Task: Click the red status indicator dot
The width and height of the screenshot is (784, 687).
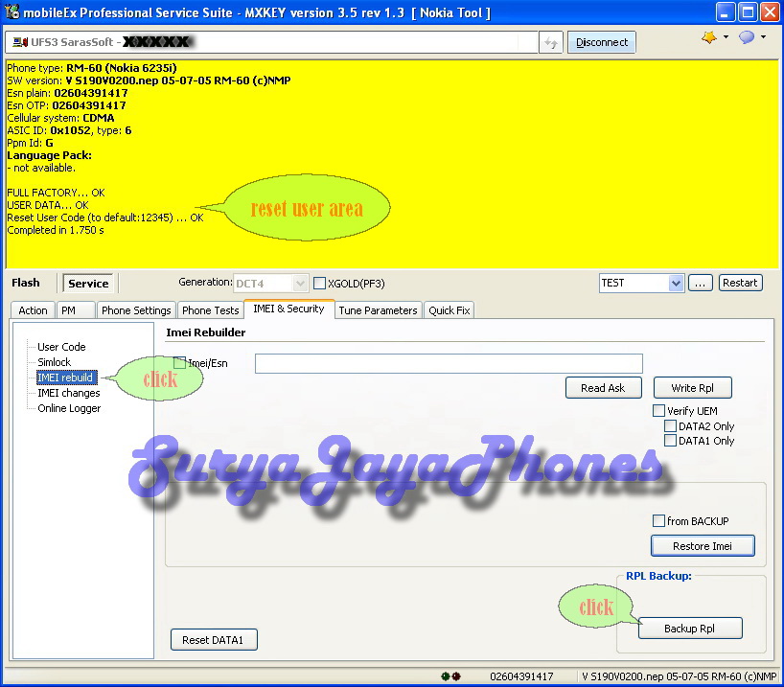Action: point(456,676)
